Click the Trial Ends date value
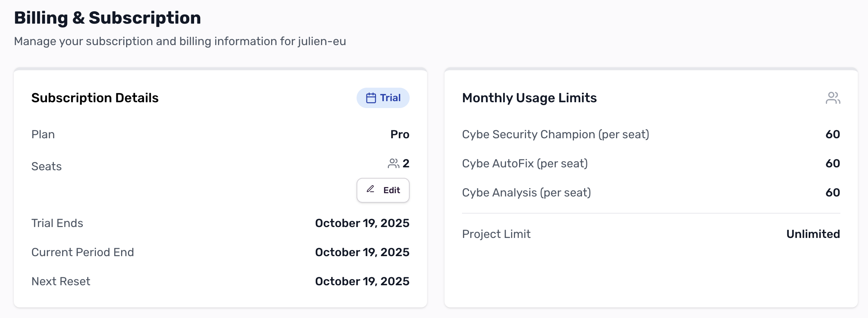Viewport: 868px width, 318px height. (362, 223)
